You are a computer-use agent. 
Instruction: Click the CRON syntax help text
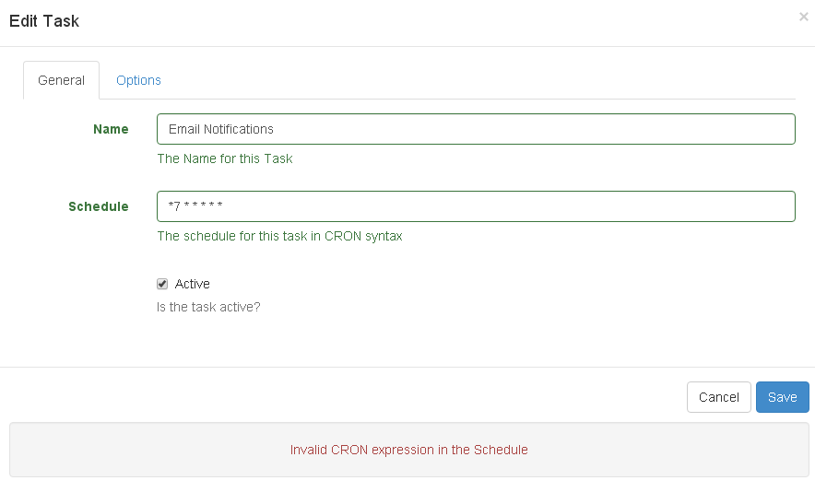279,236
